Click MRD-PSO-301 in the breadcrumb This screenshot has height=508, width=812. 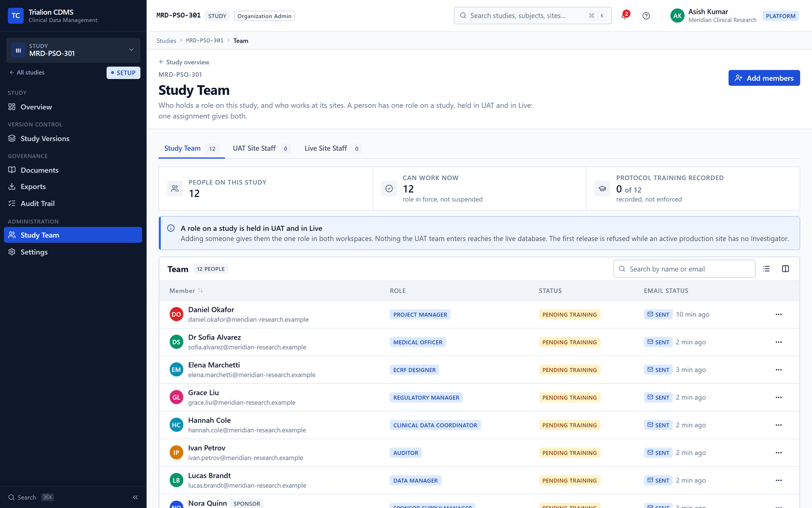point(205,41)
